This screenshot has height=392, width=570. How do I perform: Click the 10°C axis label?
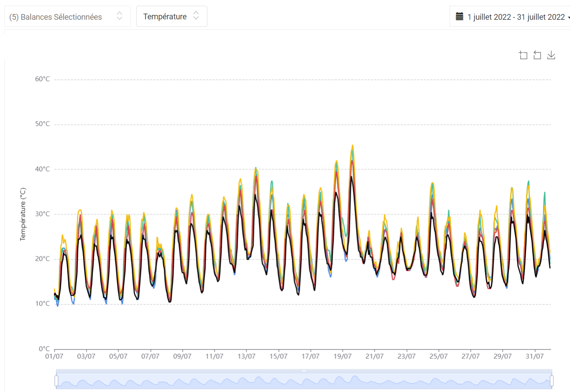click(x=43, y=304)
